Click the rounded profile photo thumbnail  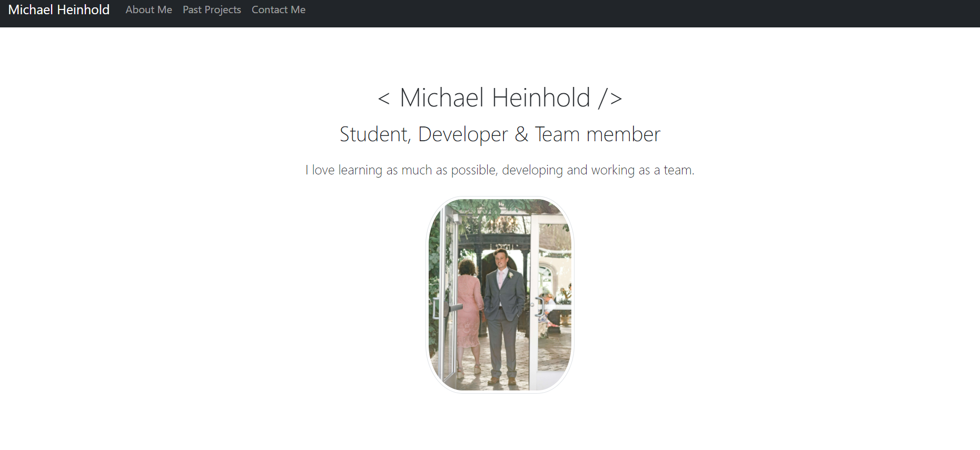(500, 295)
